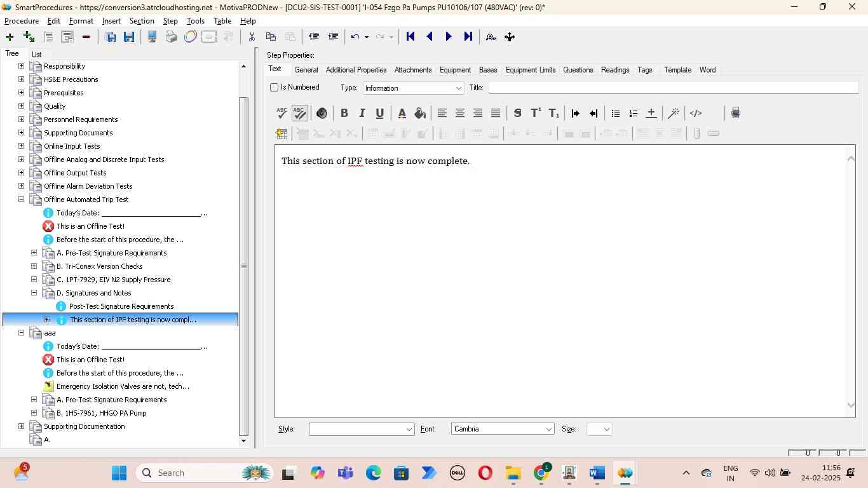
Task: Expand B. 1HS-7961, HHGO PA Pump node
Action: pyautogui.click(x=34, y=413)
